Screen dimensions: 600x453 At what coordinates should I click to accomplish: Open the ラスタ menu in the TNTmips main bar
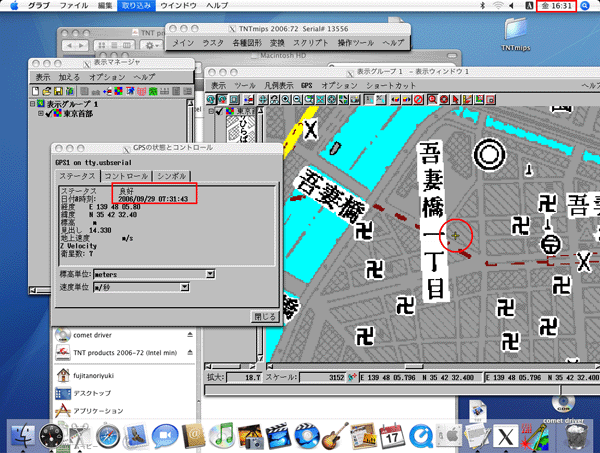click(213, 44)
